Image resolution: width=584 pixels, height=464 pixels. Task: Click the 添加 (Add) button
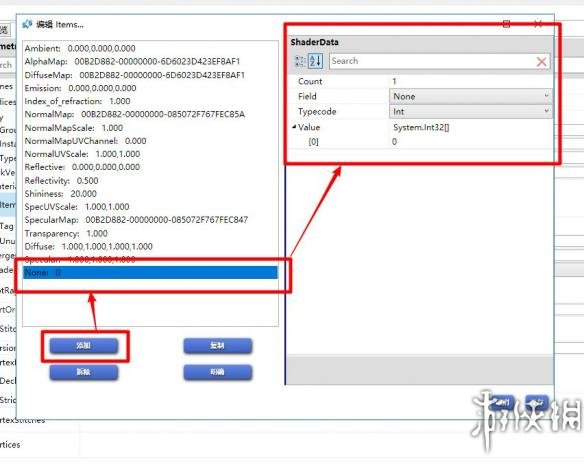tap(83, 346)
